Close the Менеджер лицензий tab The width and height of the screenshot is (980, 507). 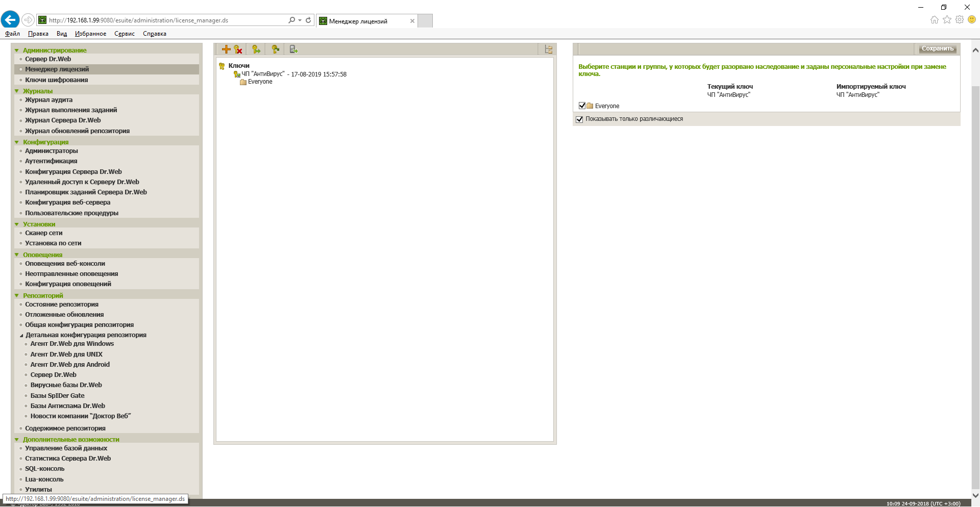coord(412,21)
